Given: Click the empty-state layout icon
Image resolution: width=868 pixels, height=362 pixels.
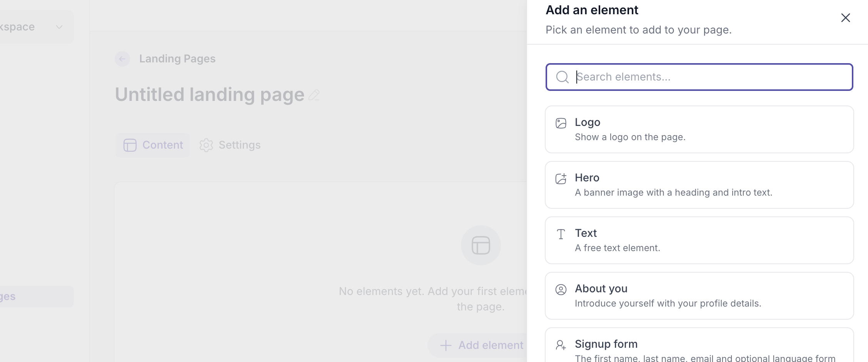Looking at the screenshot, I should 481,245.
